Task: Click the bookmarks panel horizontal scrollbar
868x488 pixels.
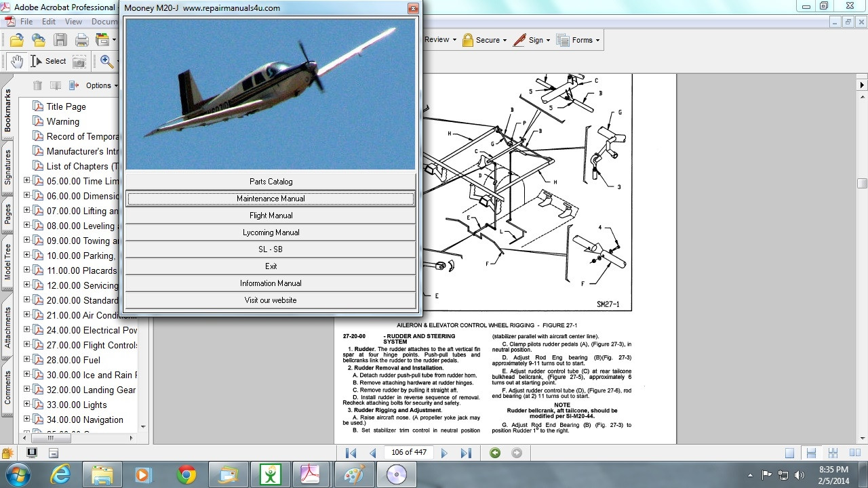Action: (x=50, y=438)
